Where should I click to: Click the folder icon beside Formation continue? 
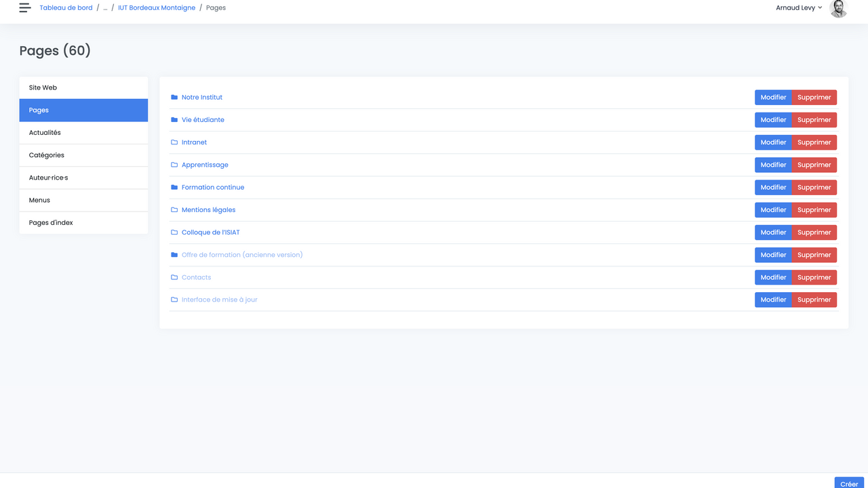tap(174, 187)
